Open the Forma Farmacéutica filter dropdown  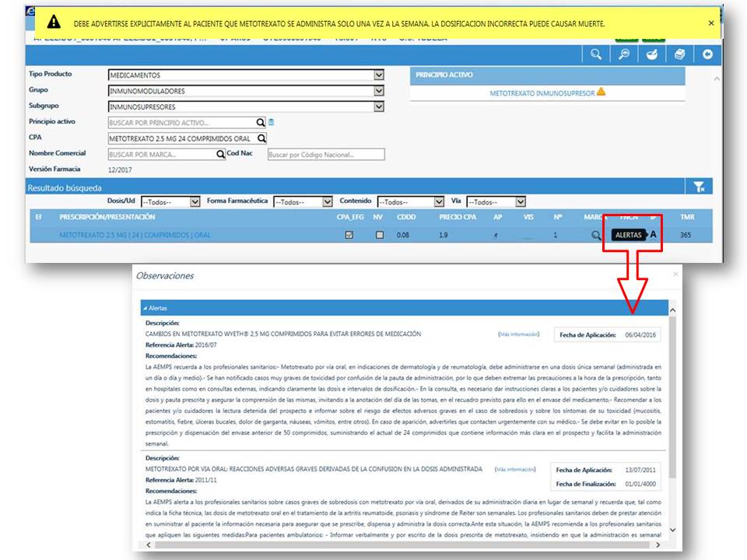(x=328, y=201)
